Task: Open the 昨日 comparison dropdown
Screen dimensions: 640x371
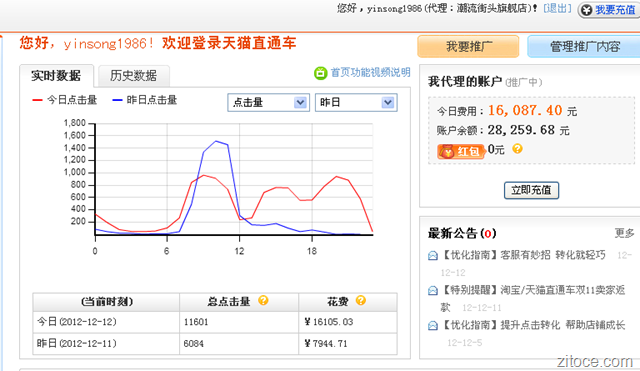Action: pyautogui.click(x=356, y=102)
